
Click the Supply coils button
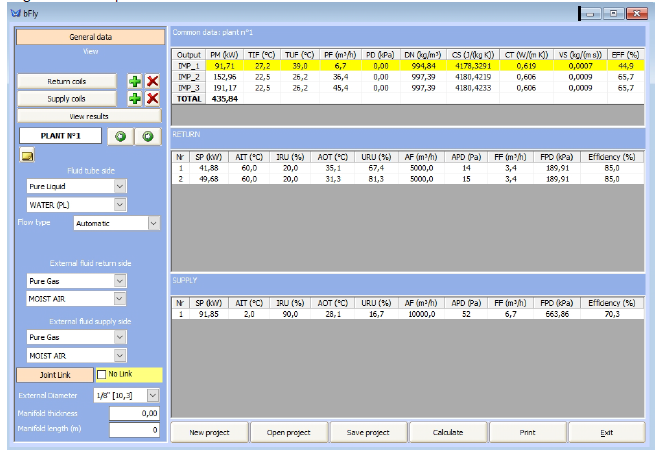(67, 99)
